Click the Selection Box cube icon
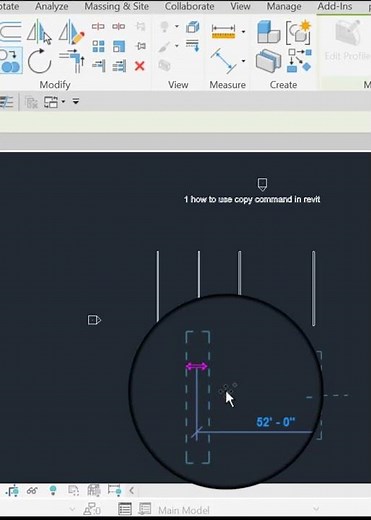This screenshot has width=371, height=520. pyautogui.click(x=193, y=27)
